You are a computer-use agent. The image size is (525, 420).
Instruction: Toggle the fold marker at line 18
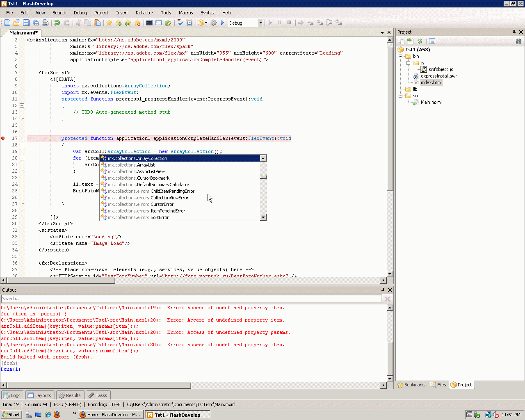22,145
